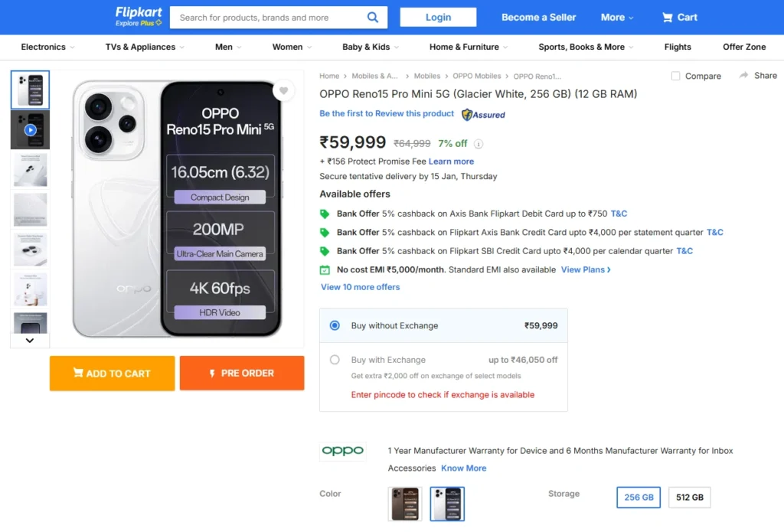The image size is (784, 532).
Task: Expand View 10 more offers
Action: [360, 287]
